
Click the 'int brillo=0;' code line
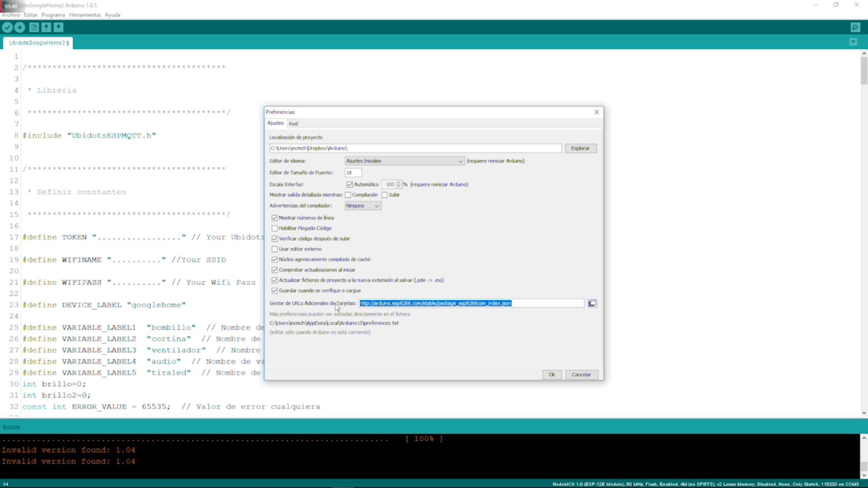click(54, 384)
